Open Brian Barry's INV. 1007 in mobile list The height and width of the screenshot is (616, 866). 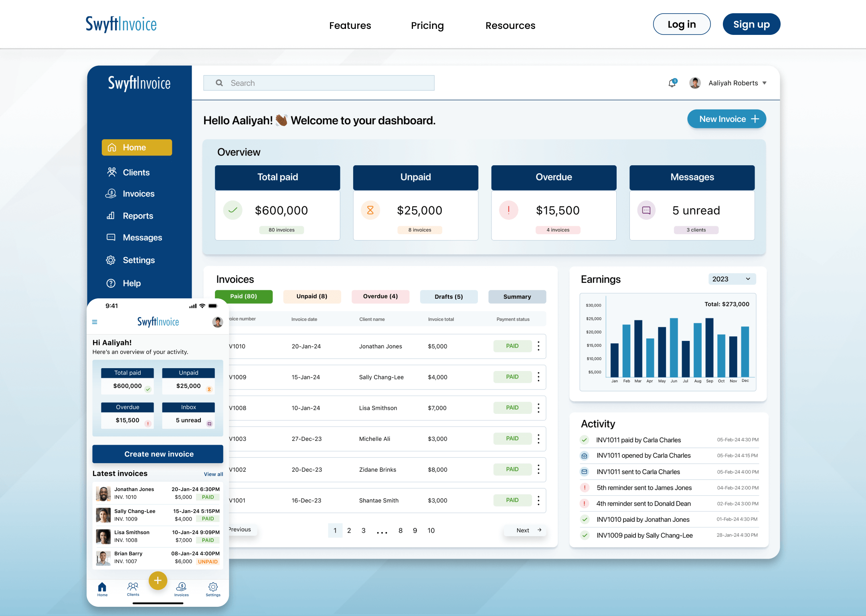click(158, 557)
